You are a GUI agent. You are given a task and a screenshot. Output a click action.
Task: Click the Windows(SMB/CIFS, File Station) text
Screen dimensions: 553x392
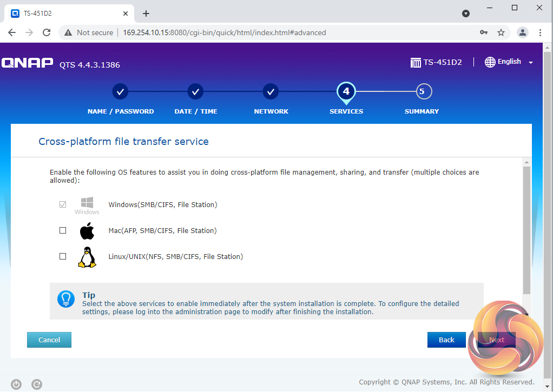(162, 205)
